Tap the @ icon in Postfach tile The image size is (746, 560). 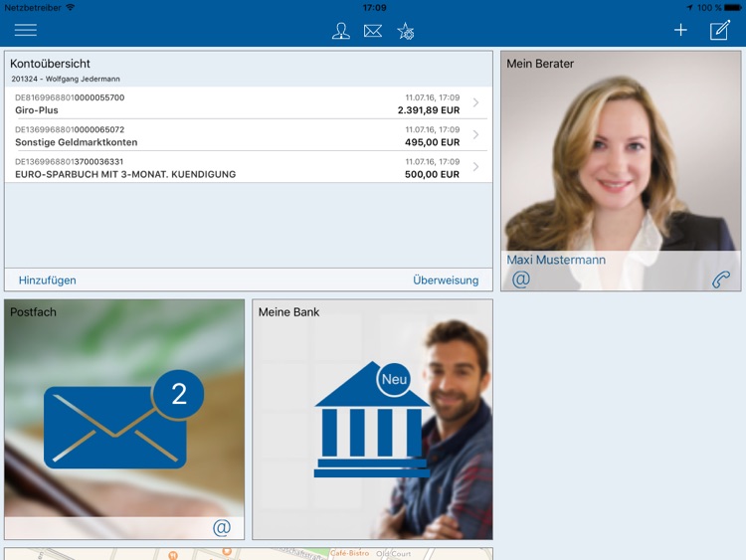coord(222,527)
